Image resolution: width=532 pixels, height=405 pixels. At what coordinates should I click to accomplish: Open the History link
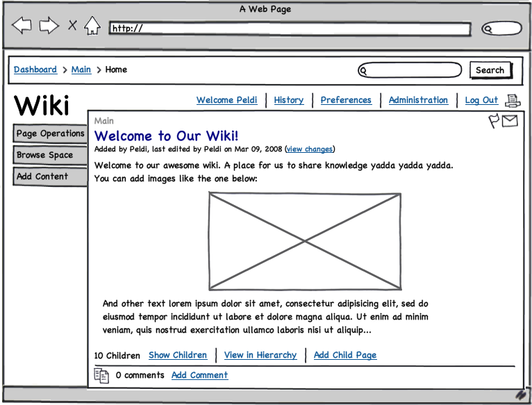tap(289, 100)
